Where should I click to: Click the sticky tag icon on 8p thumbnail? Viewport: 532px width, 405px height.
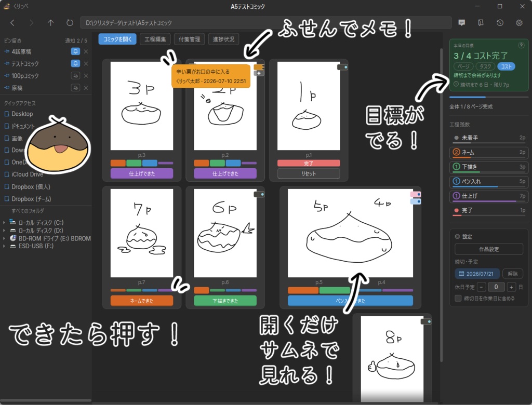[x=426, y=321]
